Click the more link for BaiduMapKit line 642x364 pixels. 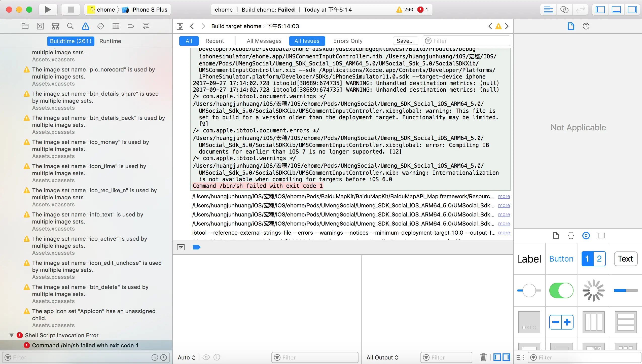(x=504, y=196)
